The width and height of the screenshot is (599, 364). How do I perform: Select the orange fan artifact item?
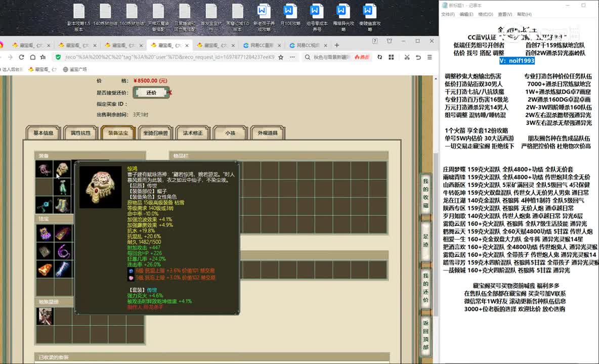(x=45, y=269)
